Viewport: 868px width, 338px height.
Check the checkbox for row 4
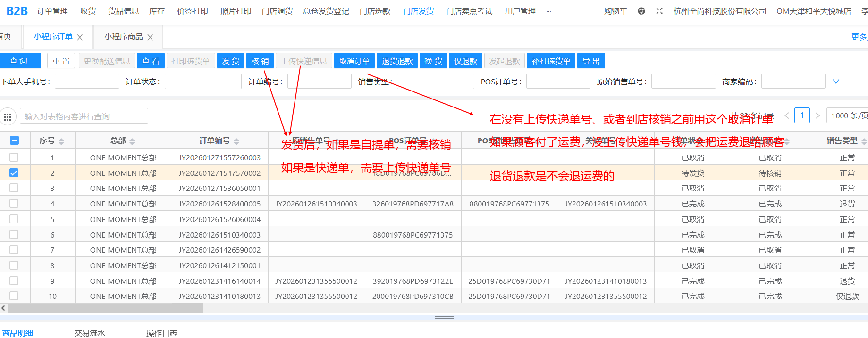[14, 204]
